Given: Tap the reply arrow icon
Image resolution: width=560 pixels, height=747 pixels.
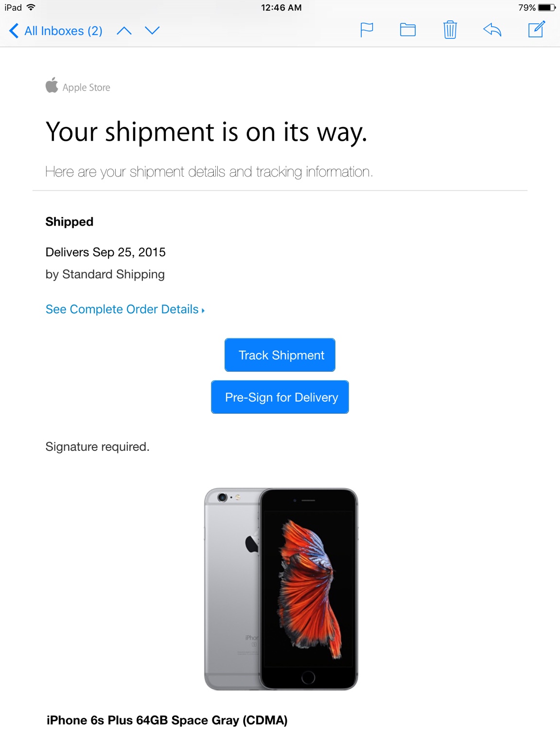Looking at the screenshot, I should click(492, 30).
